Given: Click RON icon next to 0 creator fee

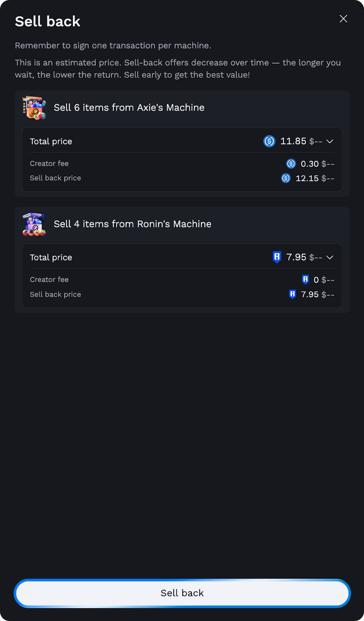Looking at the screenshot, I should coord(305,279).
